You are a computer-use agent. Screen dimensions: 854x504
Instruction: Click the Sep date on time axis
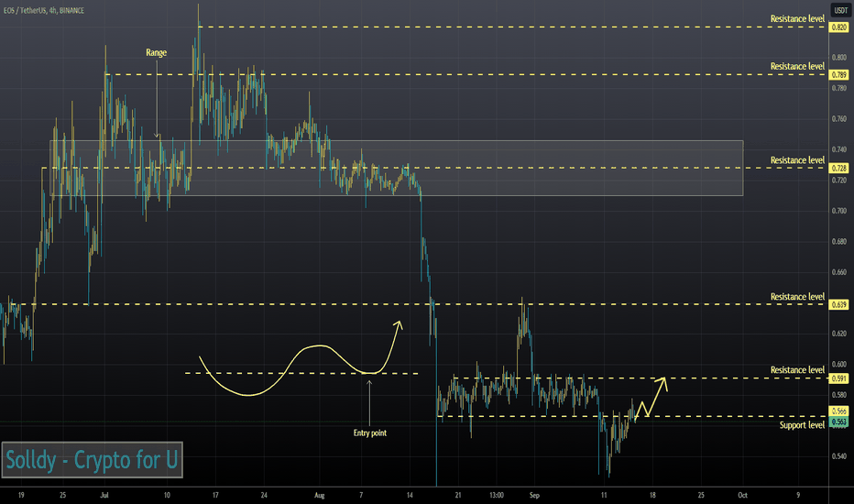click(534, 495)
